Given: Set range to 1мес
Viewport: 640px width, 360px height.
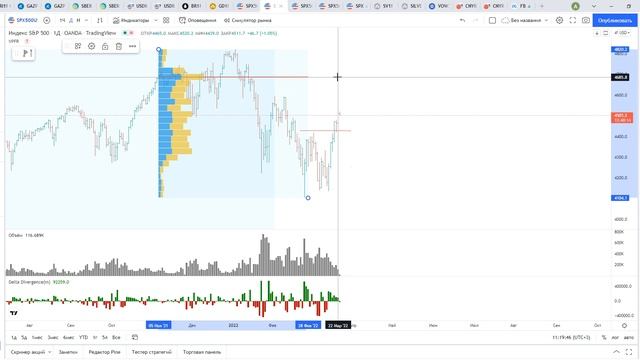Looking at the screenshot, I should coord(37,338).
